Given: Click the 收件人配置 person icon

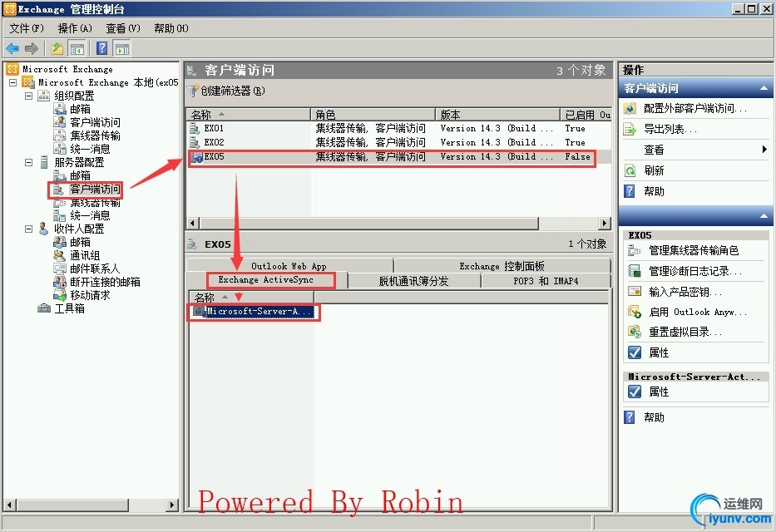Looking at the screenshot, I should point(43,229).
